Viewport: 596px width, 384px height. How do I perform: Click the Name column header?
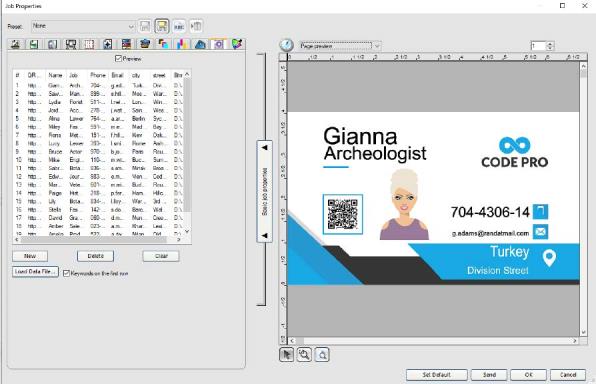[x=56, y=75]
